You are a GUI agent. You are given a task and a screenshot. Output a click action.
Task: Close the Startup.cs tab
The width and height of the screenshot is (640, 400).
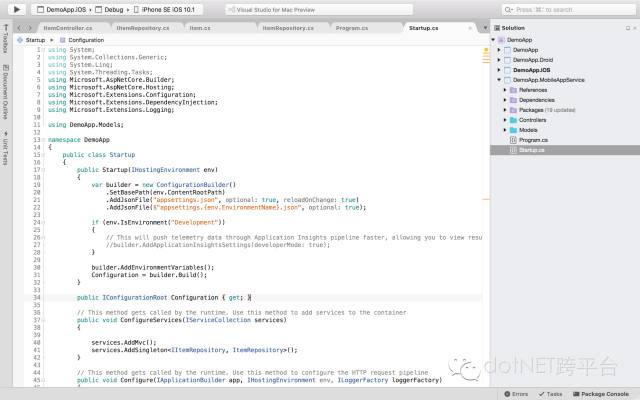pos(470,28)
